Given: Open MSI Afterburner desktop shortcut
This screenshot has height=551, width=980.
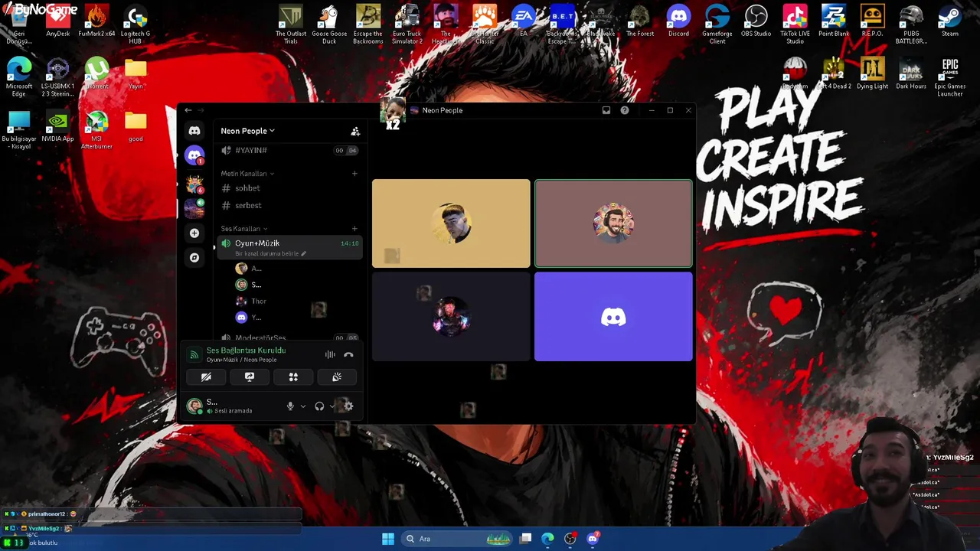Looking at the screenshot, I should click(x=96, y=130).
